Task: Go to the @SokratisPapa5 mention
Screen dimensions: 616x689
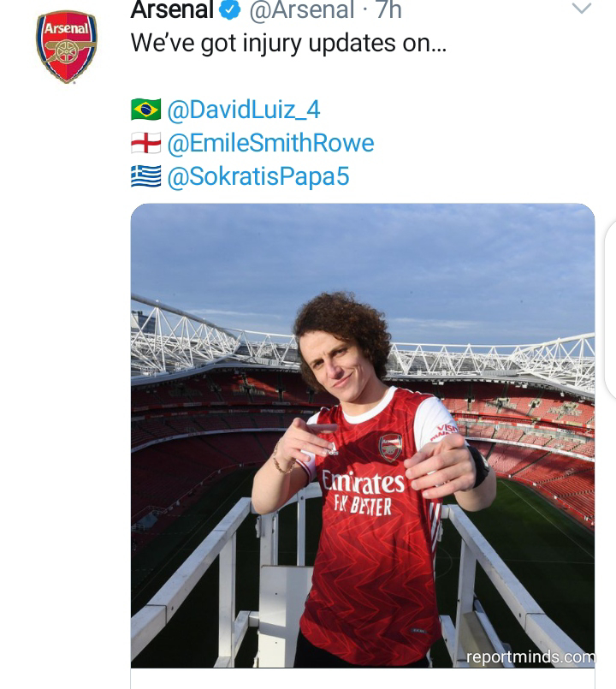Action: [258, 175]
